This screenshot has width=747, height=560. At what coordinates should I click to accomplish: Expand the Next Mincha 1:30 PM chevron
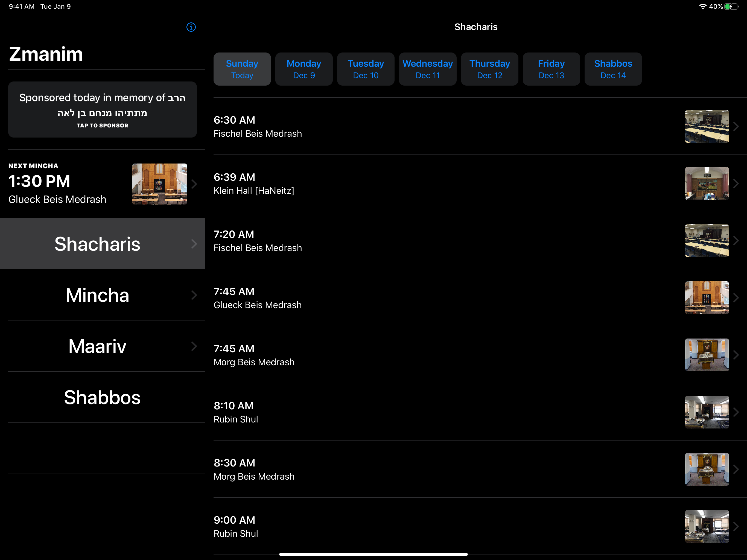click(x=194, y=184)
